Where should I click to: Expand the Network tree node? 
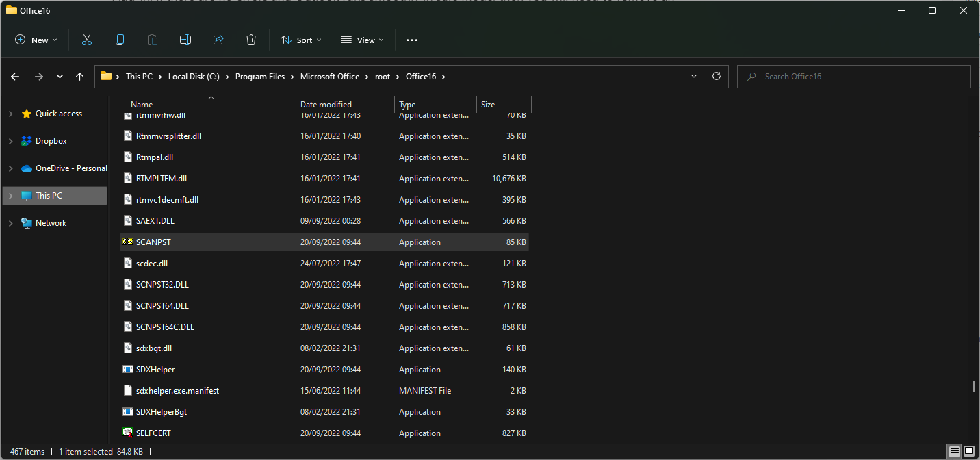[10, 223]
